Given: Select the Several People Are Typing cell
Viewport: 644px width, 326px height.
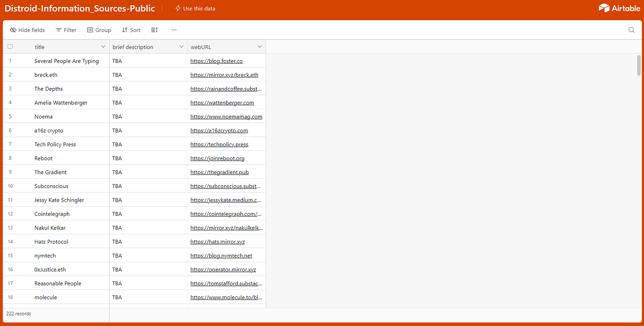Looking at the screenshot, I should [x=67, y=61].
